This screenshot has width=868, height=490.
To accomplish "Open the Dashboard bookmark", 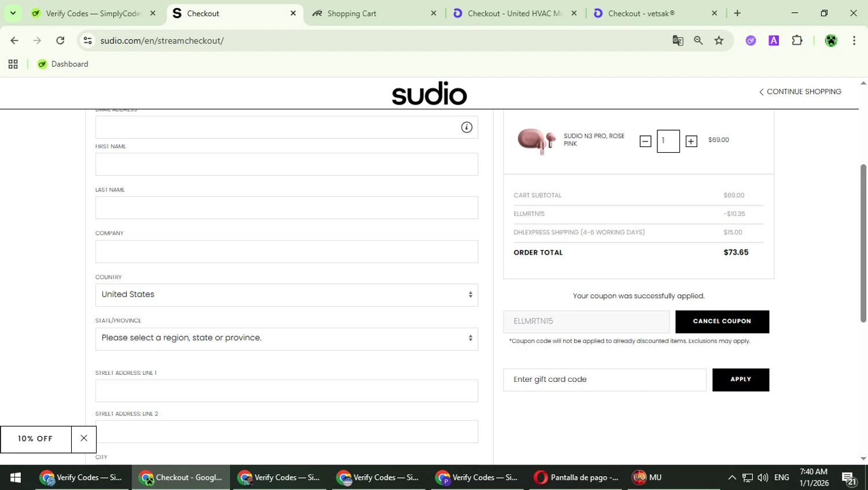I will (62, 64).
